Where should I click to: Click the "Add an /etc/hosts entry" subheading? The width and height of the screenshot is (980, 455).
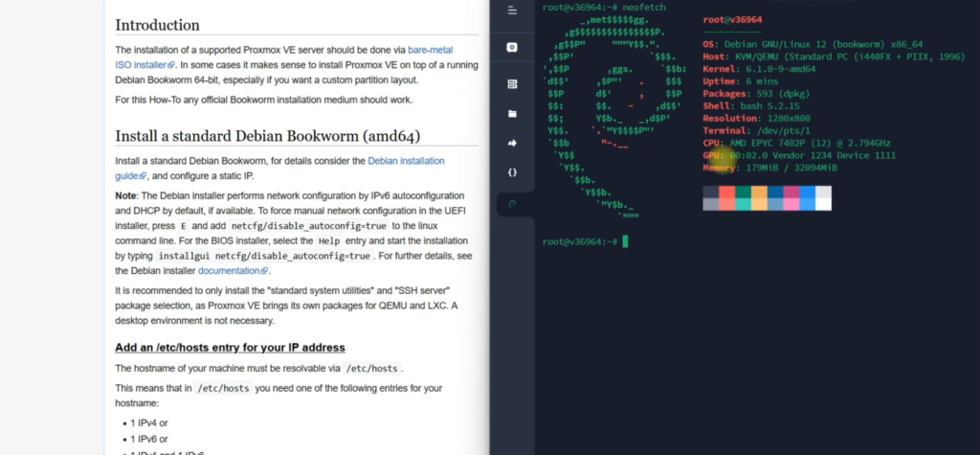coord(230,347)
